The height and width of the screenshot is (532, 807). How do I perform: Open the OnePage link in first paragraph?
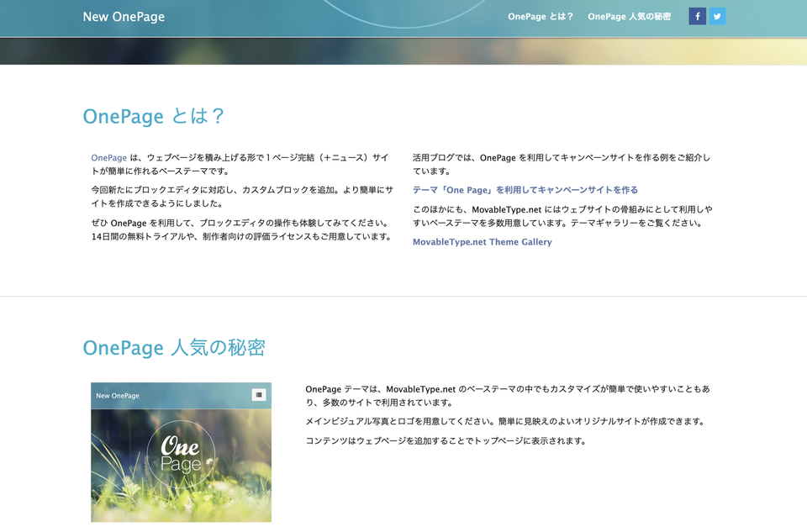[x=108, y=157]
